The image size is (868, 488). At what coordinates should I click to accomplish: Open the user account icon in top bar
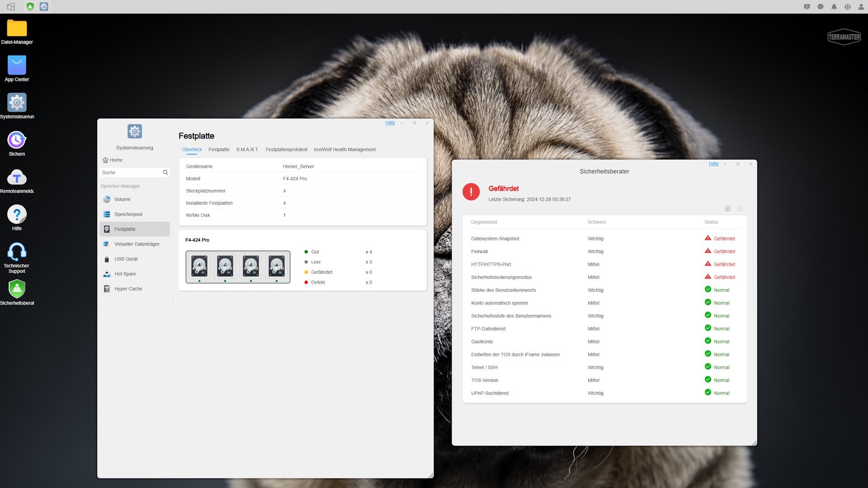pyautogui.click(x=861, y=7)
